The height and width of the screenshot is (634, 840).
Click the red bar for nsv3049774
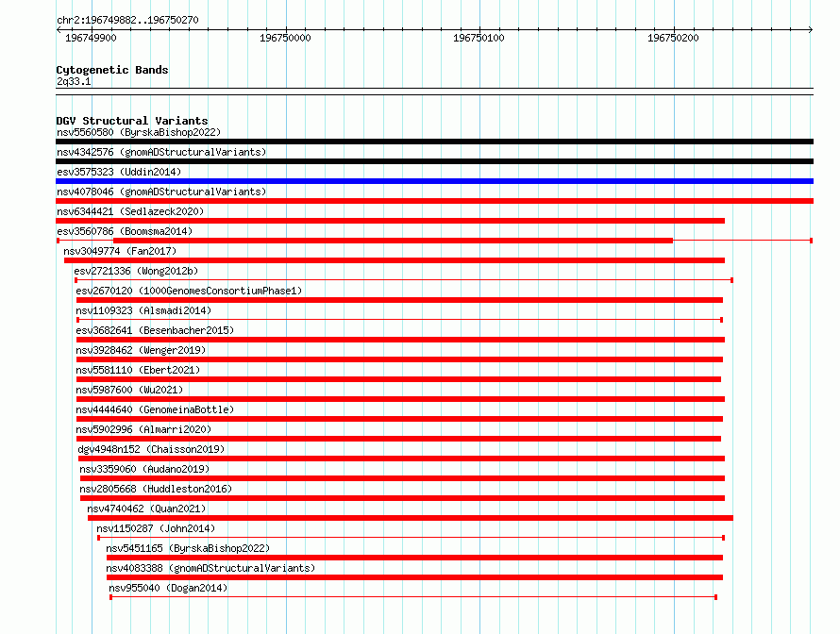click(395, 260)
